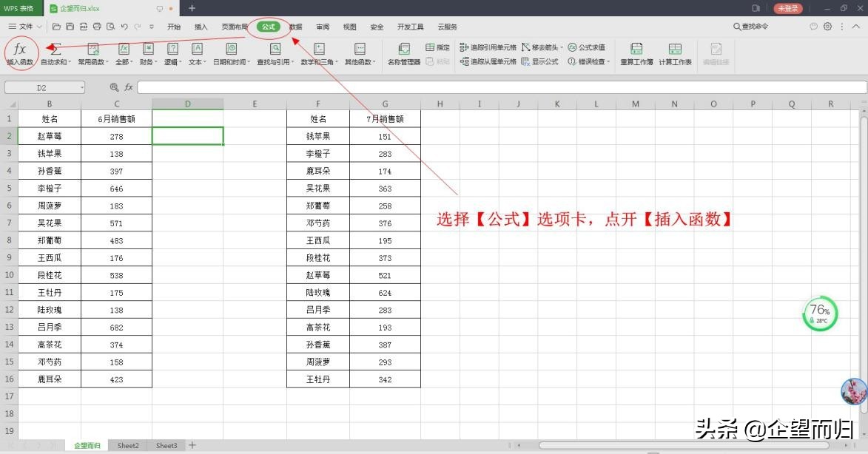Expand the 文件 menu arrow
The image size is (868, 454).
(39, 26)
